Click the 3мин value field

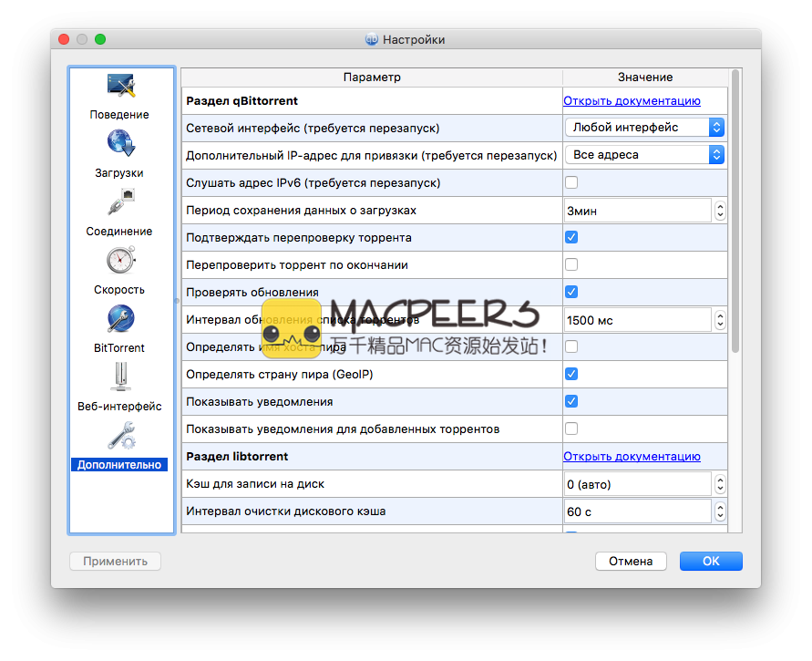point(638,211)
